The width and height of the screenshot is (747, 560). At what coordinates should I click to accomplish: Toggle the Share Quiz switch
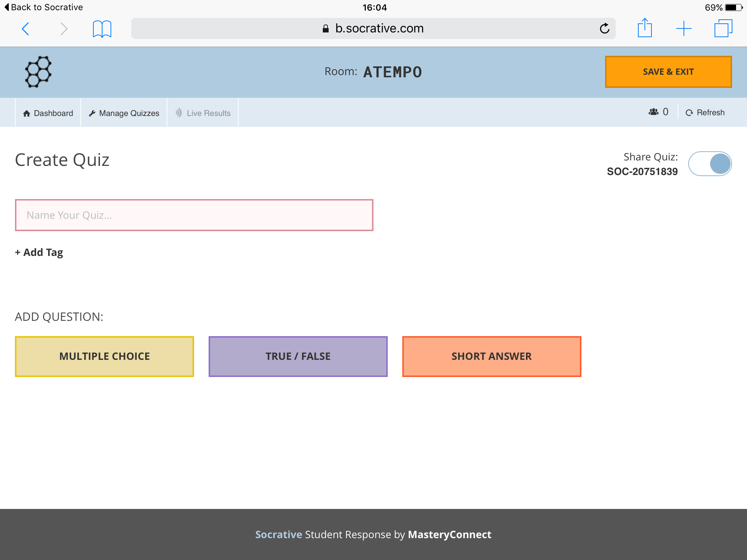710,164
